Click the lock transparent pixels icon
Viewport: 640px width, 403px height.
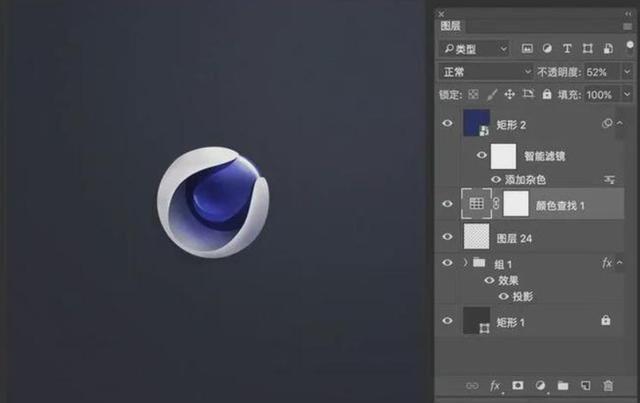473,94
